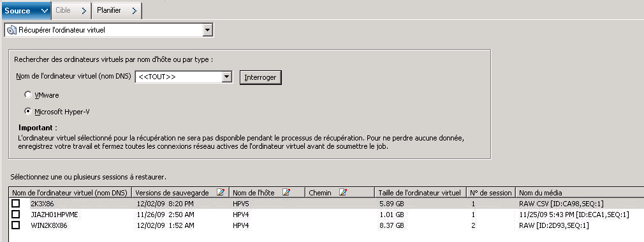Sort by Nom du média column header
Image resolution: width=644 pixels, height=242 pixels.
[580, 193]
